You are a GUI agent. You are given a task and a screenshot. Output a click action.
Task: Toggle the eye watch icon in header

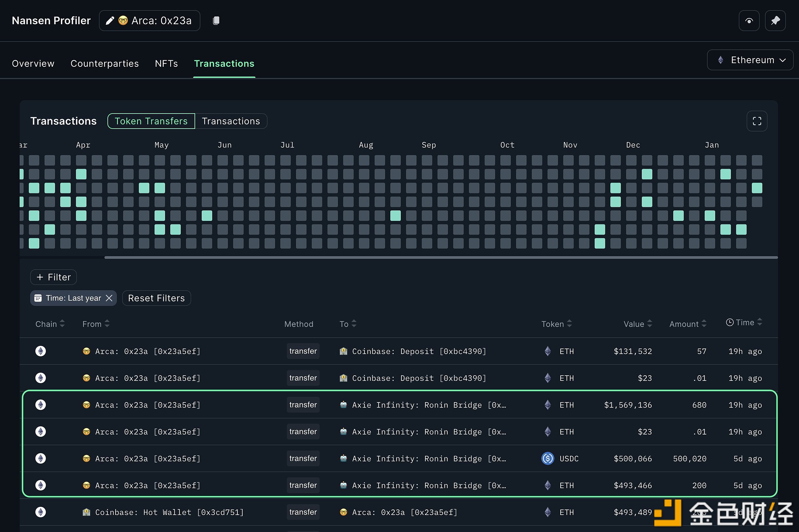[749, 21]
